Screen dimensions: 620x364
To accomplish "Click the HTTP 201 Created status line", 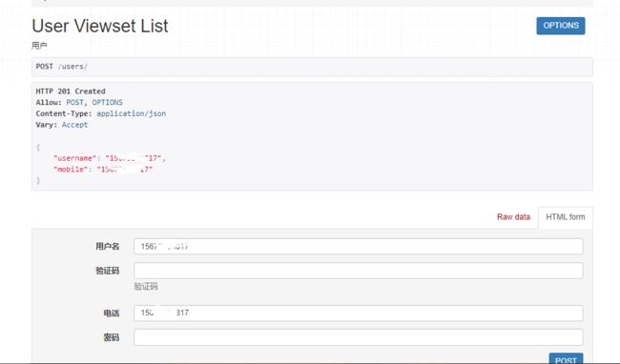I will (71, 91).
